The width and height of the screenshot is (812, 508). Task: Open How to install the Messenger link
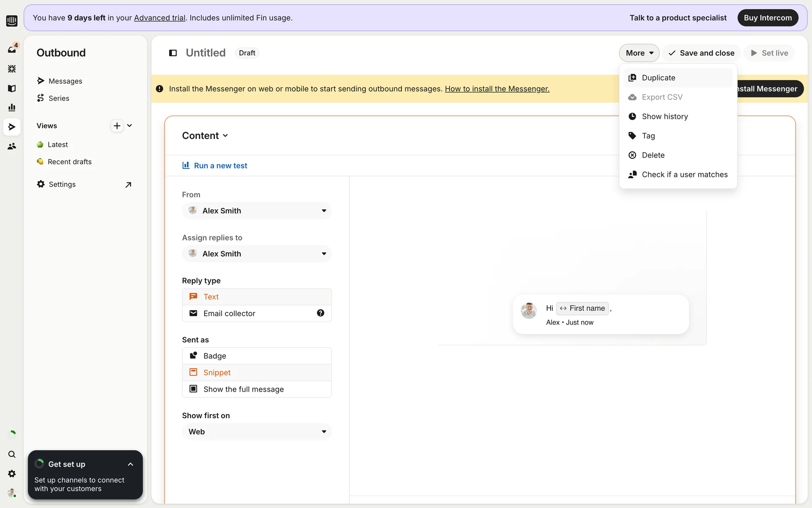(x=497, y=89)
